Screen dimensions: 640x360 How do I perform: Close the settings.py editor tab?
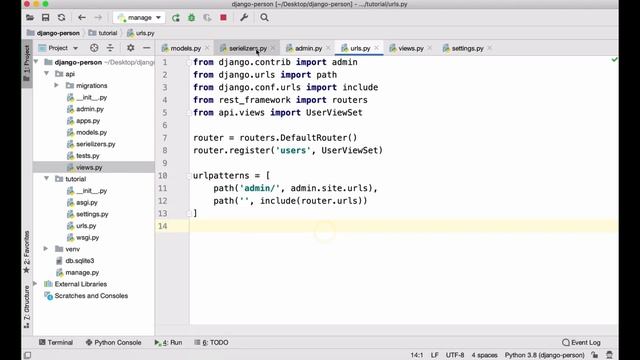coord(489,48)
